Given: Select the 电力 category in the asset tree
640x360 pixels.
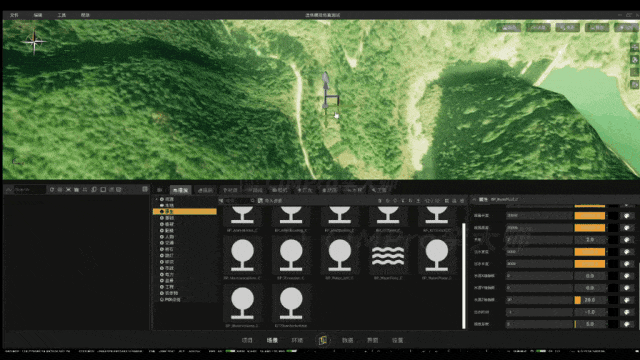Looking at the screenshot, I should pos(169,274).
